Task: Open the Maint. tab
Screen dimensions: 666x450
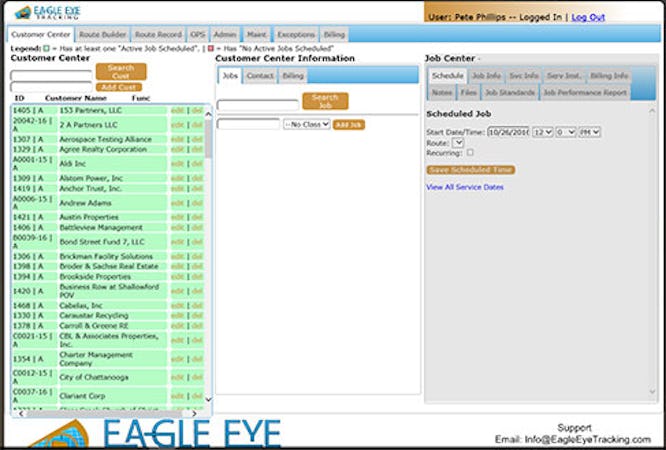Action: (x=257, y=34)
